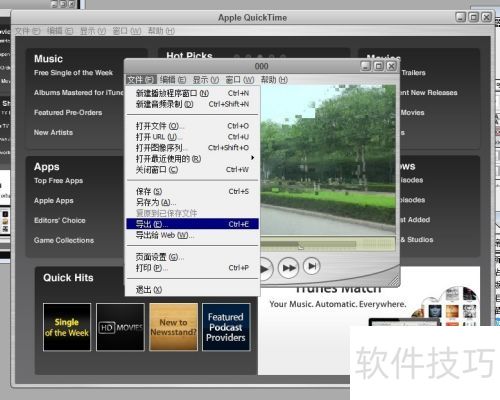Choose 保存 (S) menu entry
The image size is (500, 400).
(x=192, y=191)
